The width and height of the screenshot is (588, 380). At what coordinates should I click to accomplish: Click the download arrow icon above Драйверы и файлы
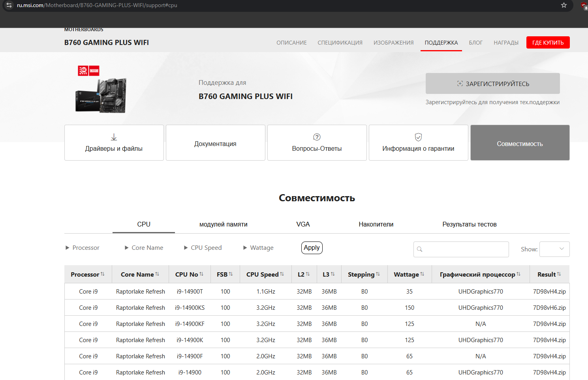click(x=114, y=137)
